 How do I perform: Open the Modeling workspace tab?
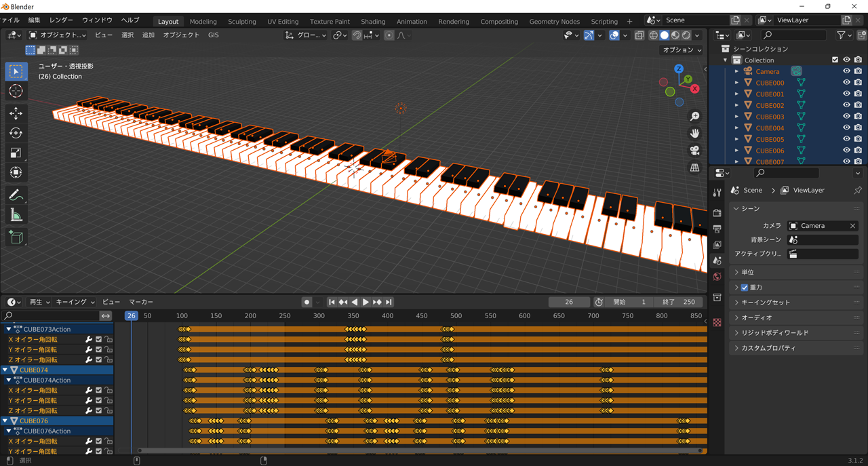[203, 21]
